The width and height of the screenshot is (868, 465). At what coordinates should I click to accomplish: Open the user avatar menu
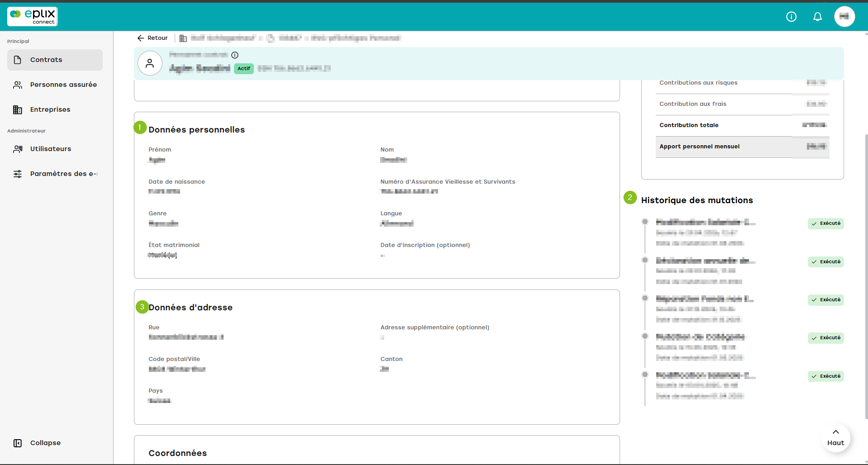[x=844, y=17]
